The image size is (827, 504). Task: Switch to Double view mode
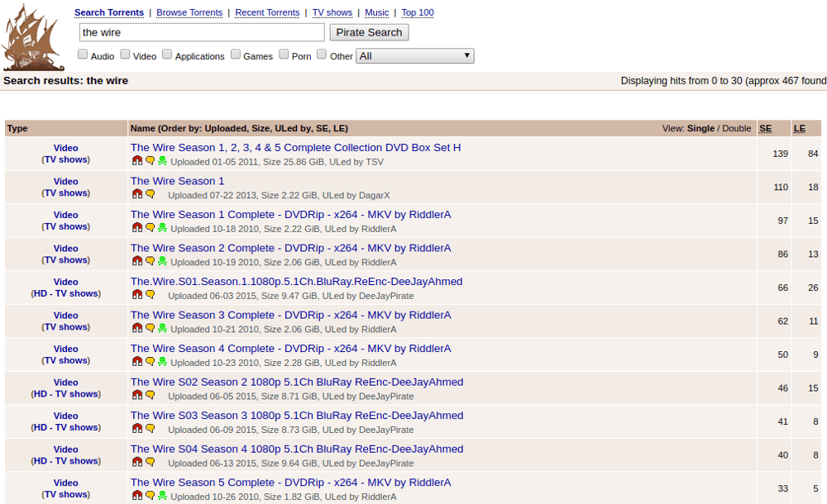coord(737,128)
